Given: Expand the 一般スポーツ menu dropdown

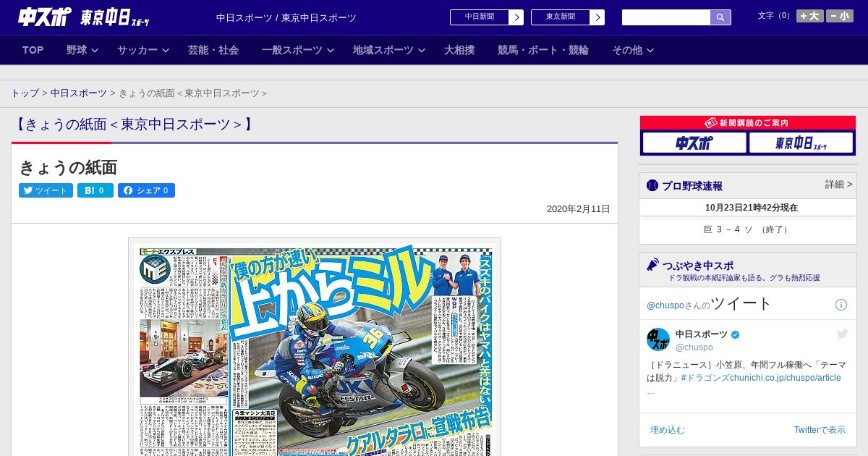Looking at the screenshot, I should point(298,50).
